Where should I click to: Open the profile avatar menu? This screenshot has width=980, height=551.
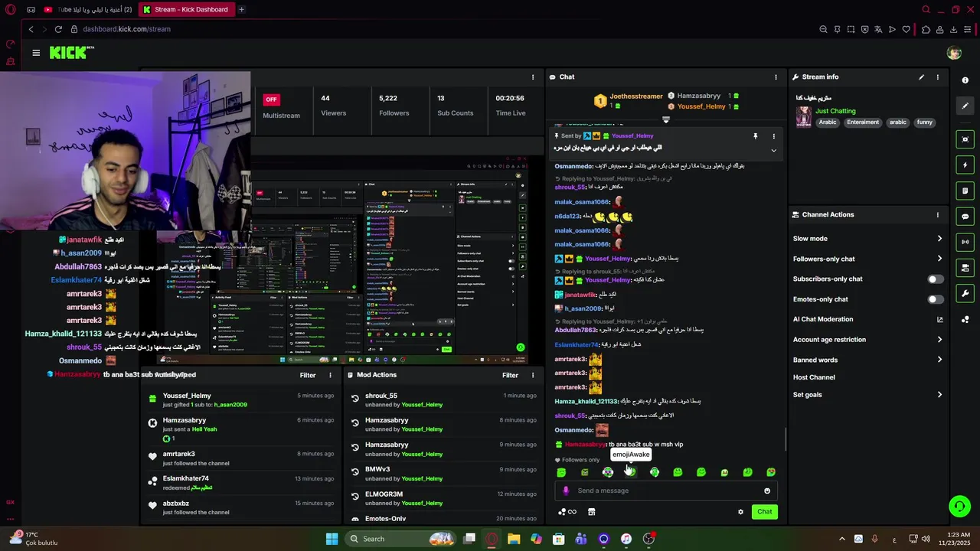(954, 53)
